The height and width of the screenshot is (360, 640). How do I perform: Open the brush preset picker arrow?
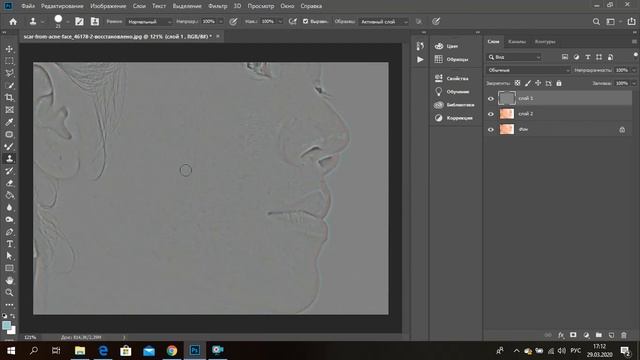click(x=67, y=22)
